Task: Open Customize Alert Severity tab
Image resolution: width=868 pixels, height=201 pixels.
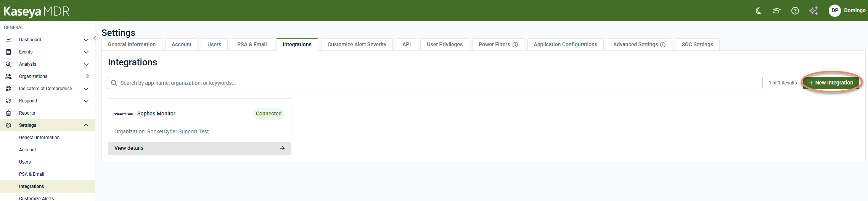Action: click(x=357, y=44)
